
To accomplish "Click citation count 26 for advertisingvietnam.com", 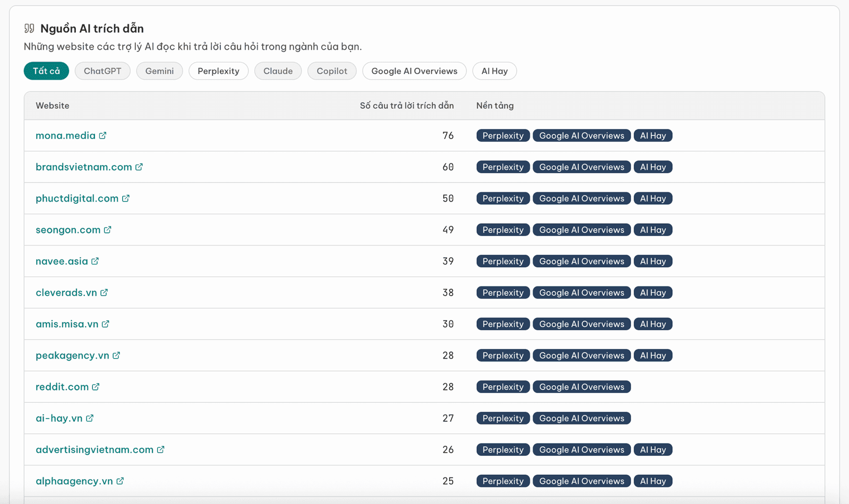I will click(x=448, y=449).
